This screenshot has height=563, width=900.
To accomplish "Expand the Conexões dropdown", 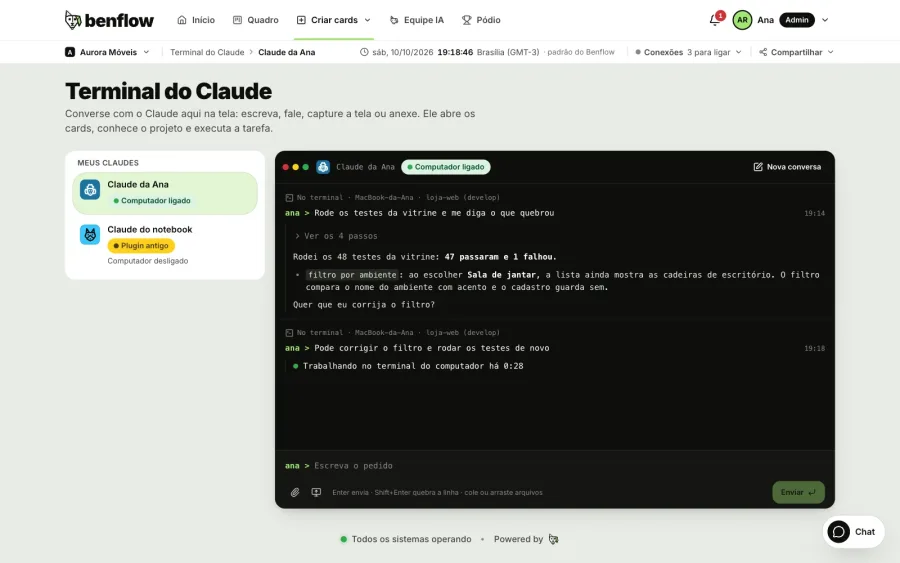I will (689, 52).
